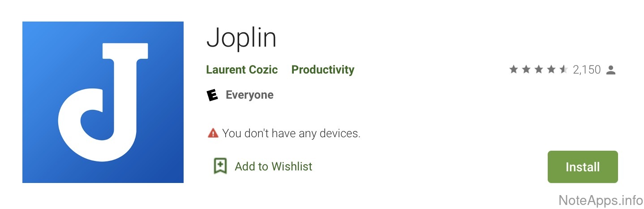Click the second rating star
The height and width of the screenshot is (209, 644).
[x=526, y=70]
